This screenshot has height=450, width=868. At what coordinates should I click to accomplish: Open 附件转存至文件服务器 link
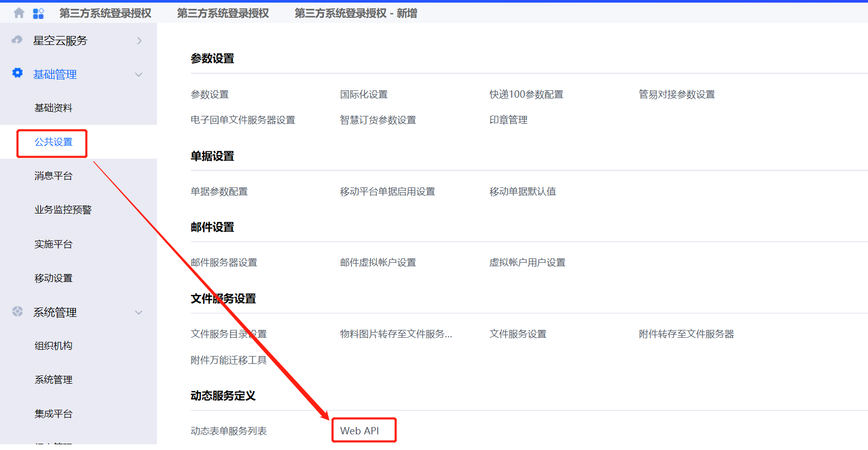[686, 334]
